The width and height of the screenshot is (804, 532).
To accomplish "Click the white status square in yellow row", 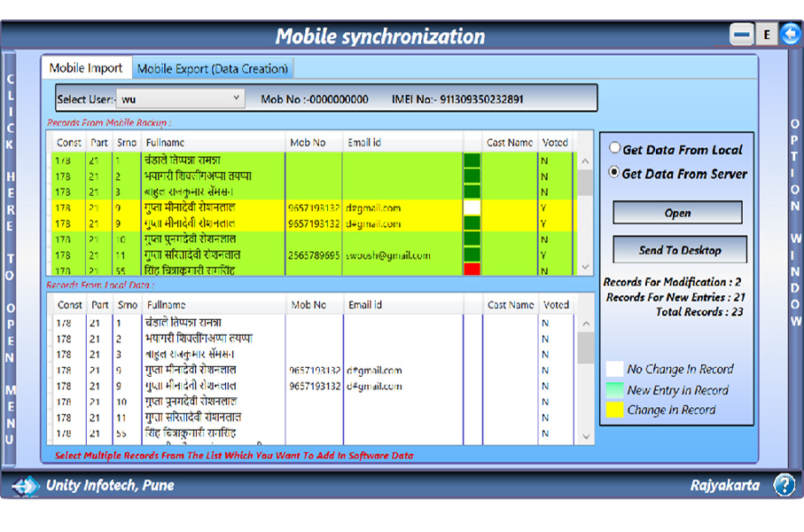I will tap(472, 207).
